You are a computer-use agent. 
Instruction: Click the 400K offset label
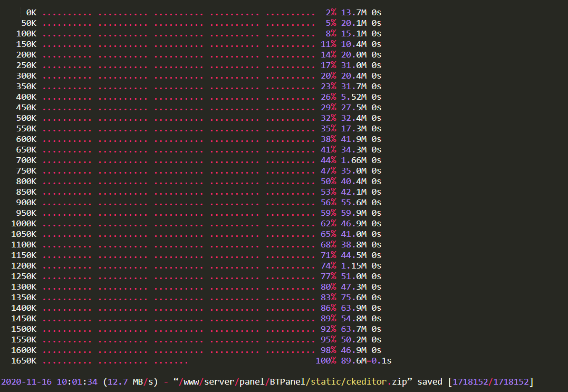tap(26, 97)
